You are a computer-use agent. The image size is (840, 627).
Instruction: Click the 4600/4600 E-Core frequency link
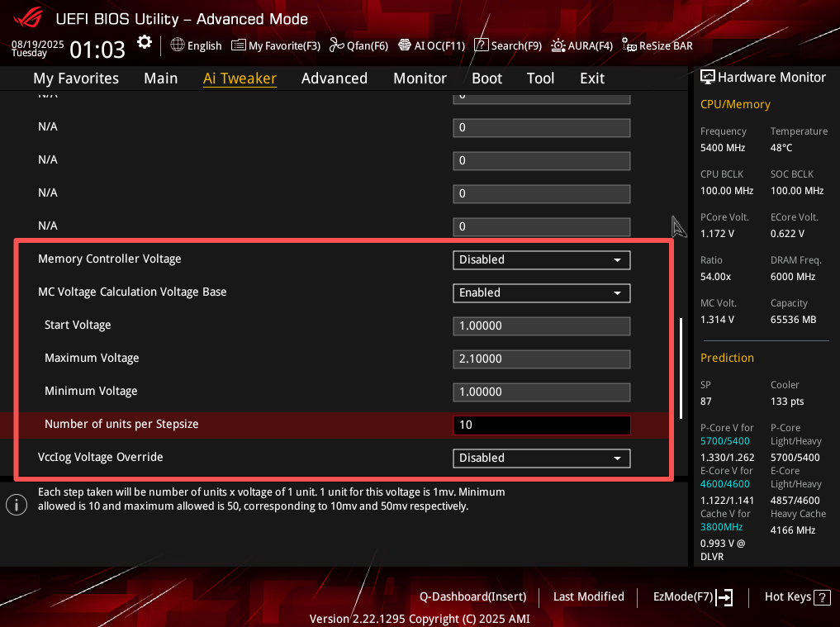[725, 484]
